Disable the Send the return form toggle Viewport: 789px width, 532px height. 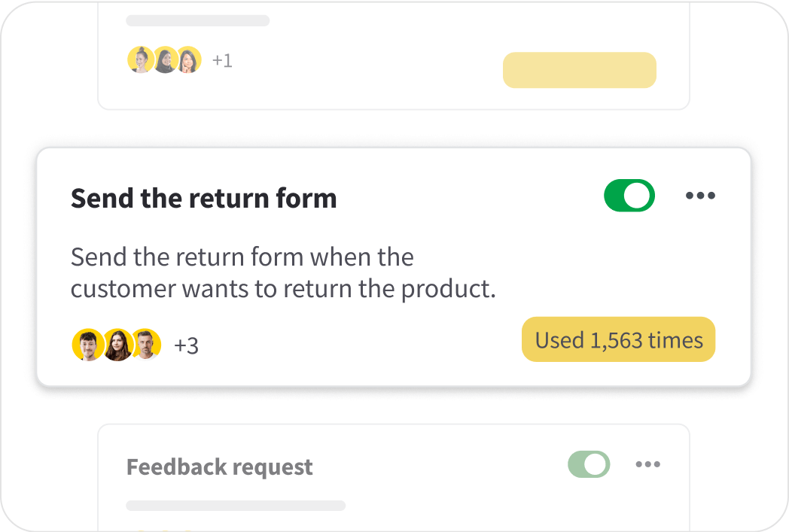[x=629, y=196]
